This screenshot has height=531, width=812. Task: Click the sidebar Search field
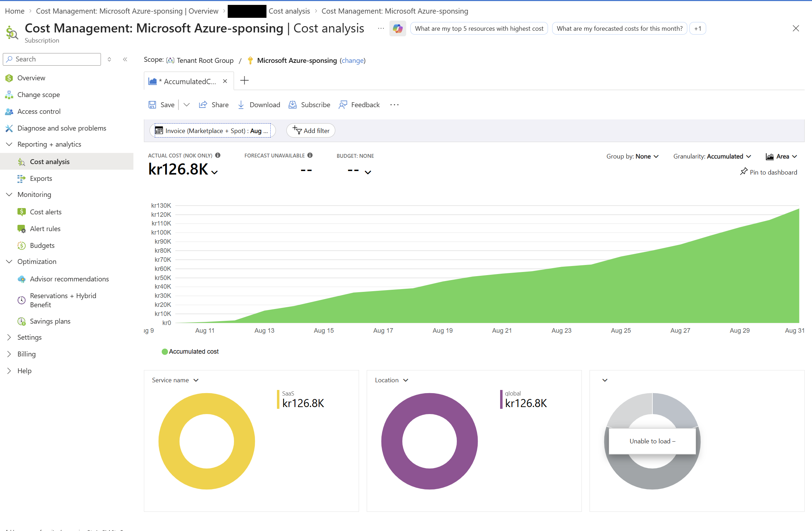(52, 59)
